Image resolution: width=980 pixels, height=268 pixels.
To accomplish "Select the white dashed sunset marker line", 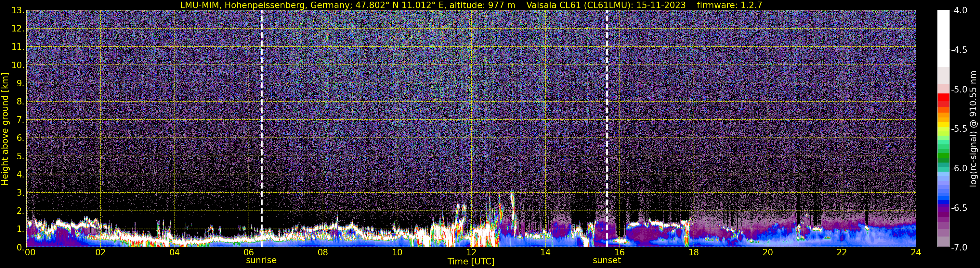I will click(607, 128).
